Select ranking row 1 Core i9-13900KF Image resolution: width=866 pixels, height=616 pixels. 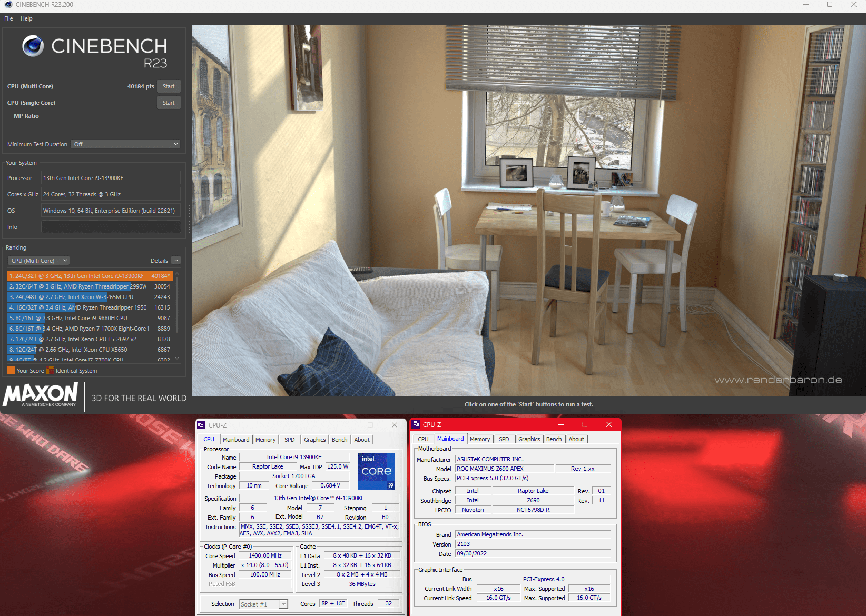point(90,276)
